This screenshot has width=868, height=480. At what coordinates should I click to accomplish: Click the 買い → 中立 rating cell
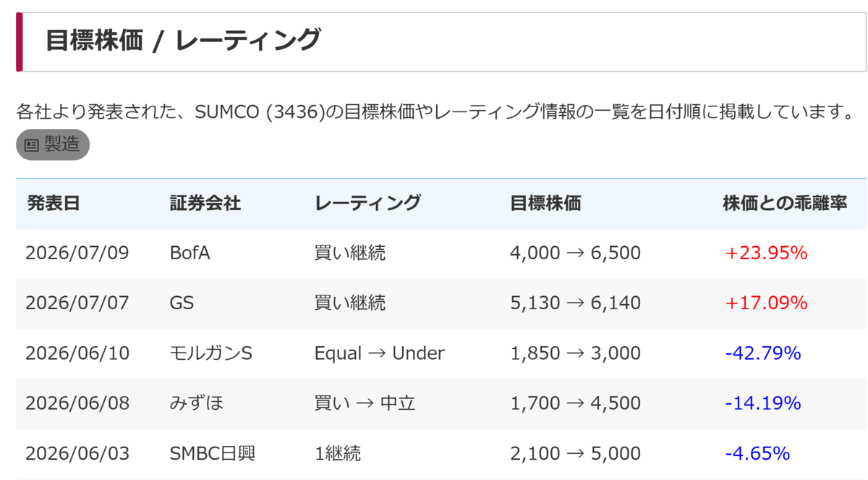(365, 403)
